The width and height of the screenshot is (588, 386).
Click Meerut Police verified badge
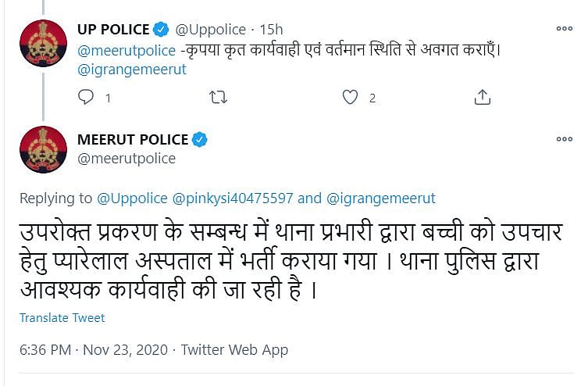pos(200,140)
